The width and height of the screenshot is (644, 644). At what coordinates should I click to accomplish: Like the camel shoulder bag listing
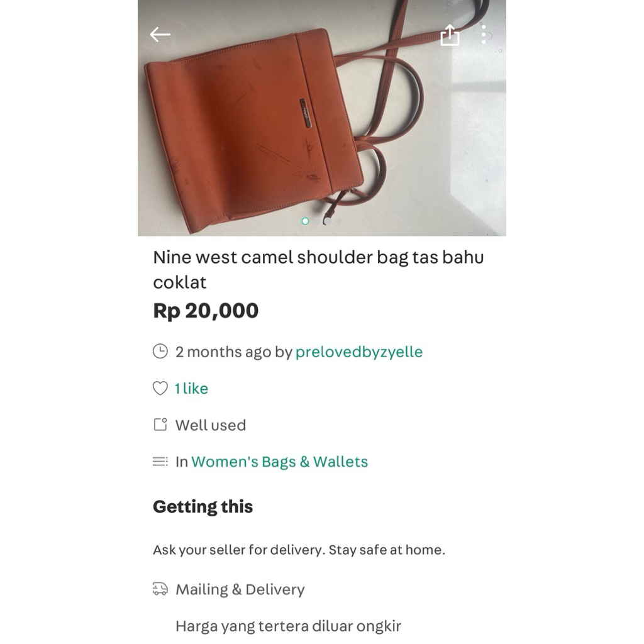point(160,388)
